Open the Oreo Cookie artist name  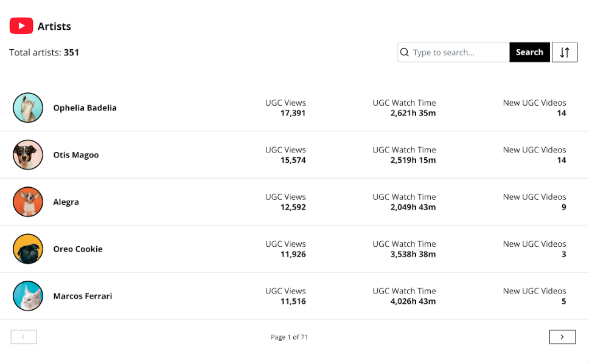78,249
